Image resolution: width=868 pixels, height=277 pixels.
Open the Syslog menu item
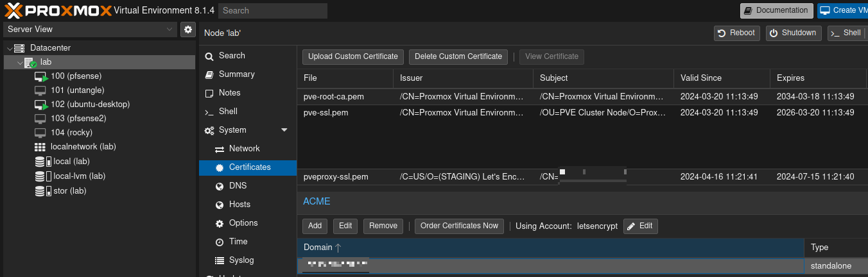248,260
